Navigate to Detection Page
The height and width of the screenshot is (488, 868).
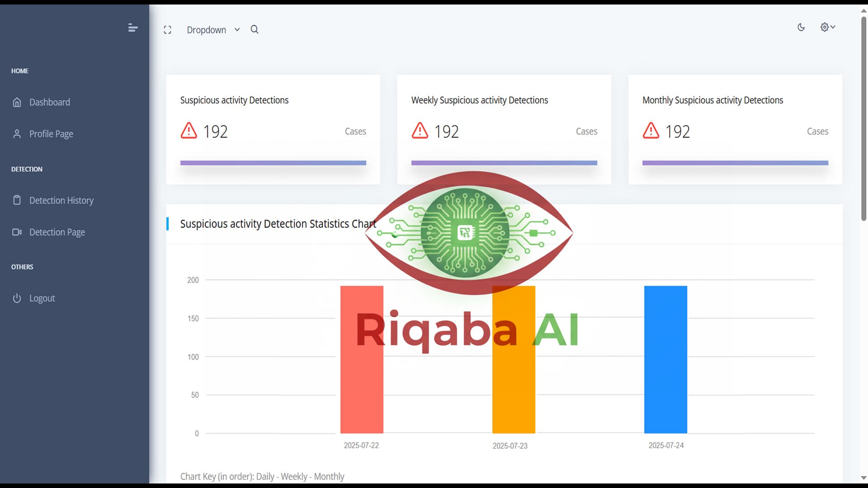pos(57,232)
